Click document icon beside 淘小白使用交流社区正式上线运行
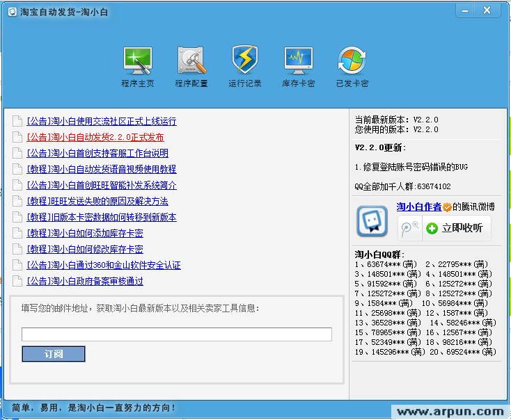Screen dimensions: 511x420 point(17,121)
